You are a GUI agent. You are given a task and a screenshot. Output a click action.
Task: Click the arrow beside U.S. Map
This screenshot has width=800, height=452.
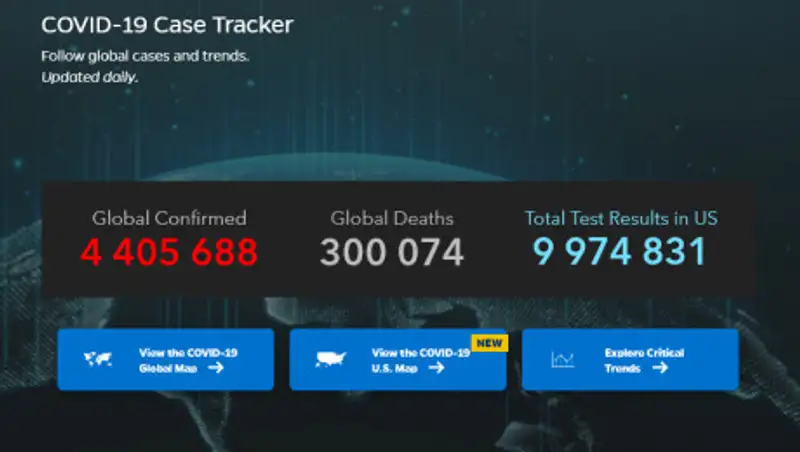pyautogui.click(x=435, y=368)
